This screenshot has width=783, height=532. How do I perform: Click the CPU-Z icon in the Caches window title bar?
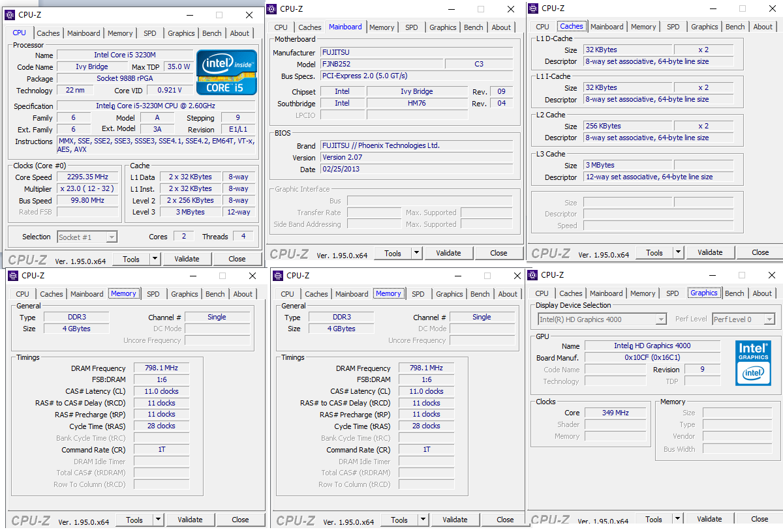(533, 8)
